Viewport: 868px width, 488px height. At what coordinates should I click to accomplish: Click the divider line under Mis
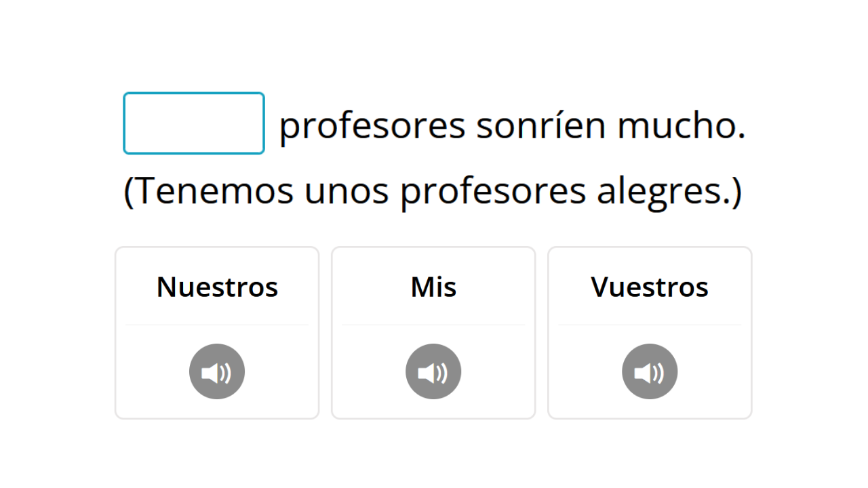(433, 325)
